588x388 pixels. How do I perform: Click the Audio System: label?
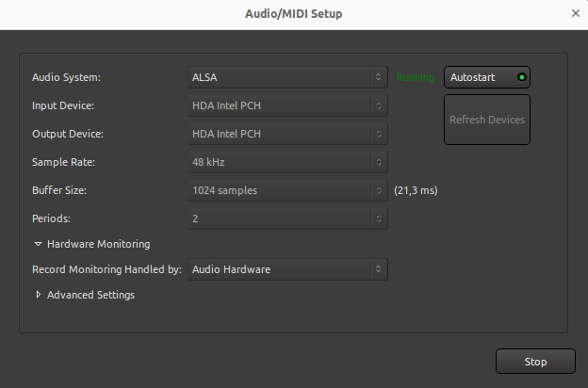click(66, 77)
